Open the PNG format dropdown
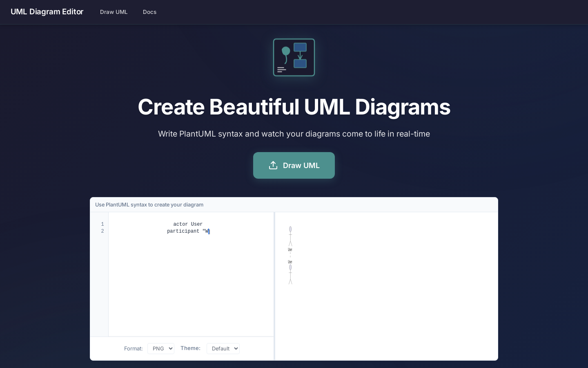 (161, 348)
